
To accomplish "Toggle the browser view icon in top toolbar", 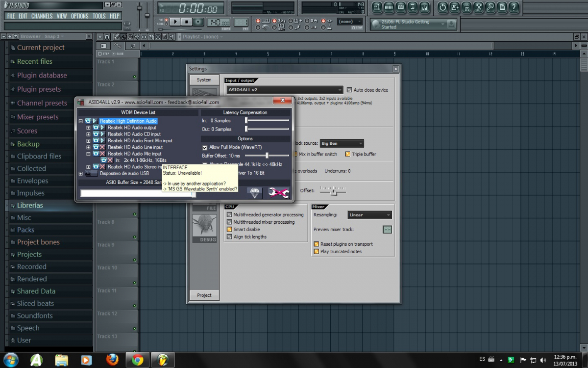I will click(412, 7).
